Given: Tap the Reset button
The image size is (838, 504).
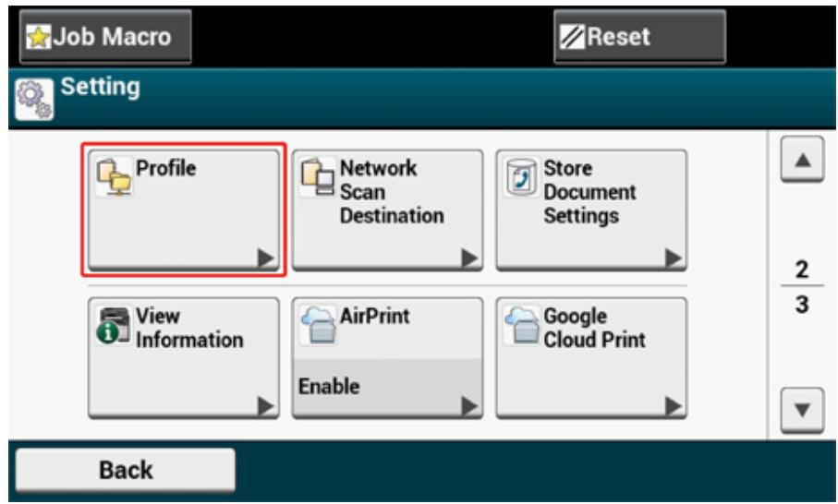Looking at the screenshot, I should pyautogui.click(x=639, y=37).
